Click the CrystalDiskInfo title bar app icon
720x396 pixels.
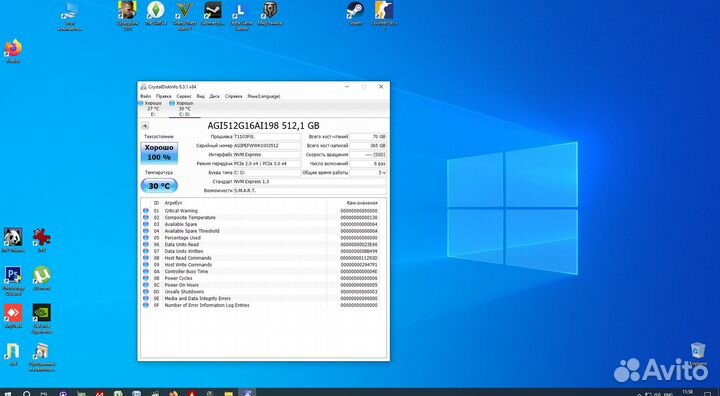pyautogui.click(x=144, y=87)
